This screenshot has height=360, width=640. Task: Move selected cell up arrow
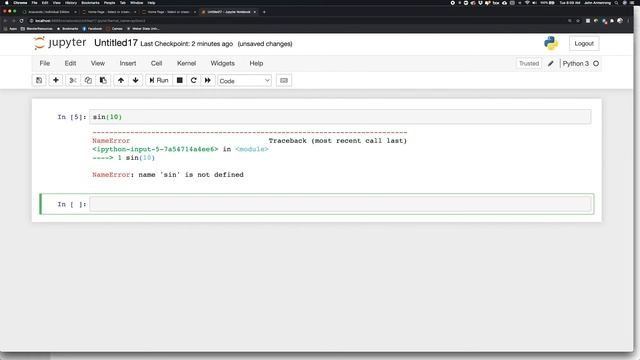click(x=121, y=80)
